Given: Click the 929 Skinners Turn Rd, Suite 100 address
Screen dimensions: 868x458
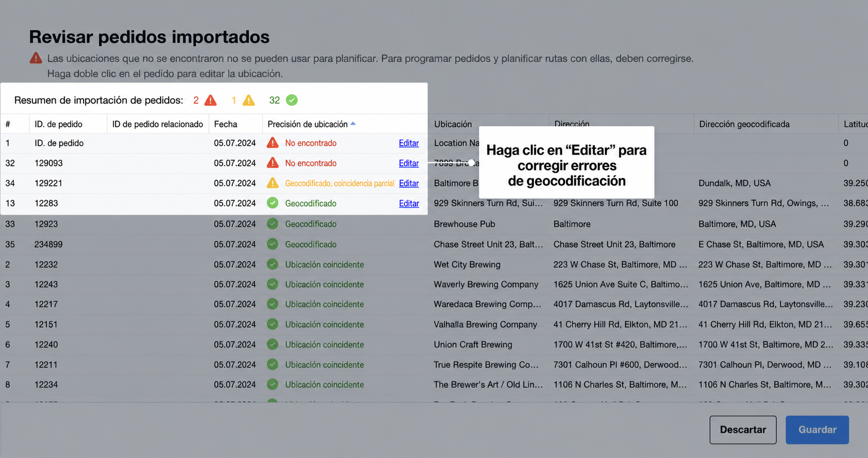Looking at the screenshot, I should pyautogui.click(x=616, y=203).
